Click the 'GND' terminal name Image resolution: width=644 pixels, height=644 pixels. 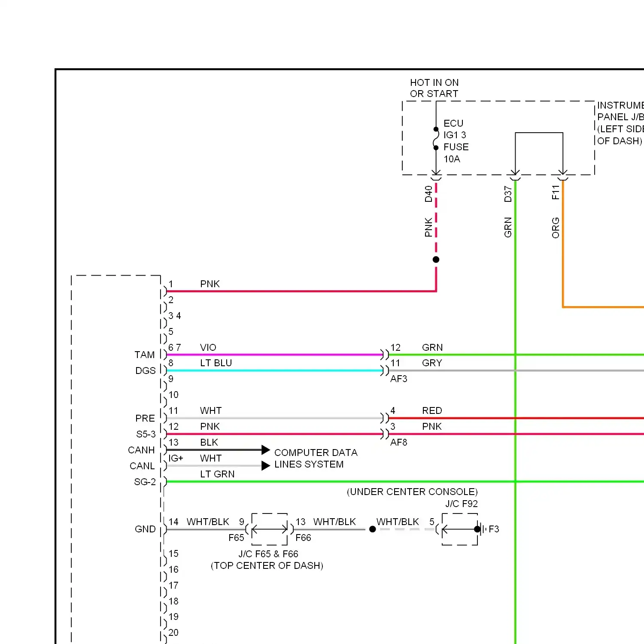(x=145, y=529)
